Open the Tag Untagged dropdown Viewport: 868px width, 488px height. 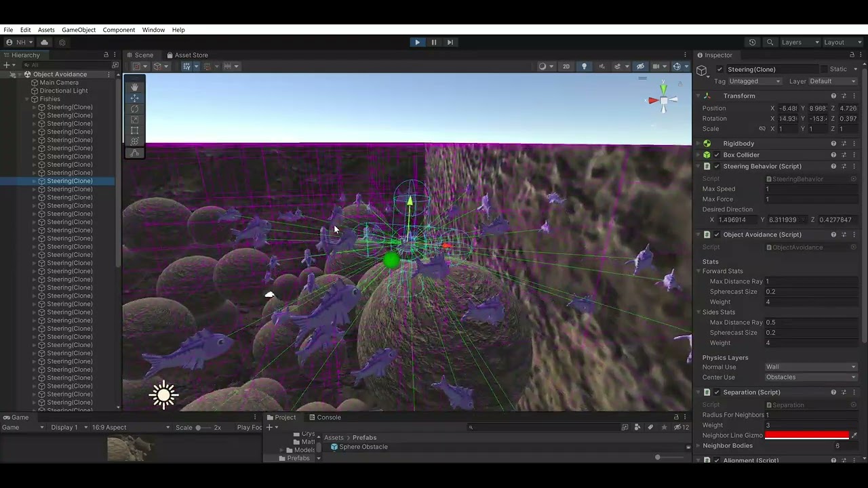tap(755, 81)
